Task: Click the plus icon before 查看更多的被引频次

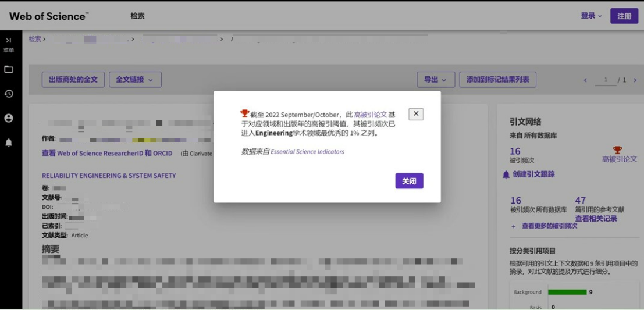Action: tap(513, 226)
